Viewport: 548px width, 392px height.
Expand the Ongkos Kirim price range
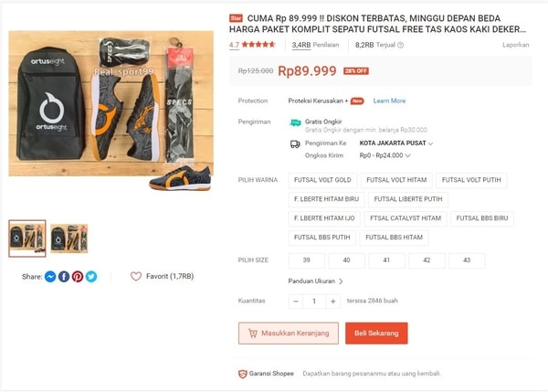385,155
